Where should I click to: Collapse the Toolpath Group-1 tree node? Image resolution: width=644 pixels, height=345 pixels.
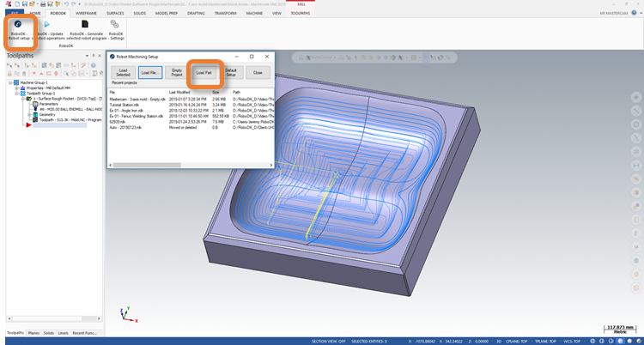[x=15, y=94]
